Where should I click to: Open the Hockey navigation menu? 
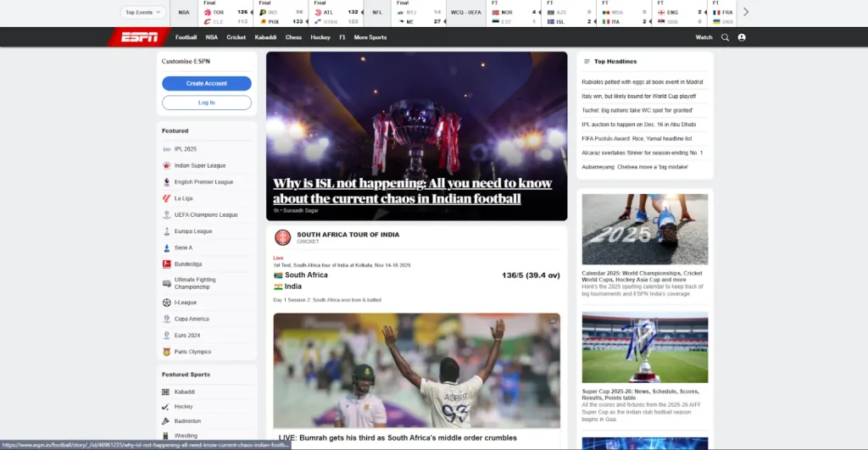pos(320,37)
